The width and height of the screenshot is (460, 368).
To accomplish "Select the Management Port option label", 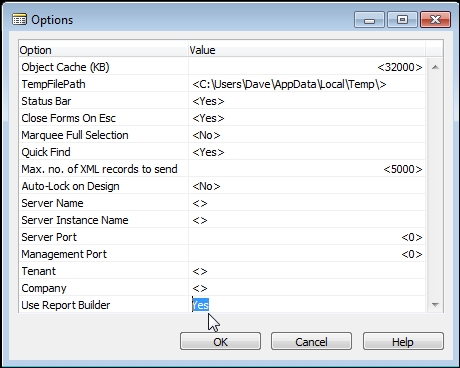I will [x=64, y=254].
